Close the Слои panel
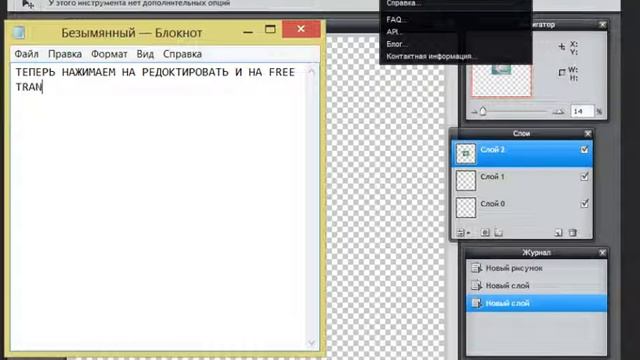 click(588, 133)
